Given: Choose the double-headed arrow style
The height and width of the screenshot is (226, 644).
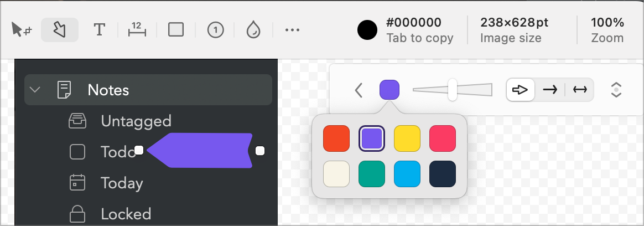Looking at the screenshot, I should (580, 90).
